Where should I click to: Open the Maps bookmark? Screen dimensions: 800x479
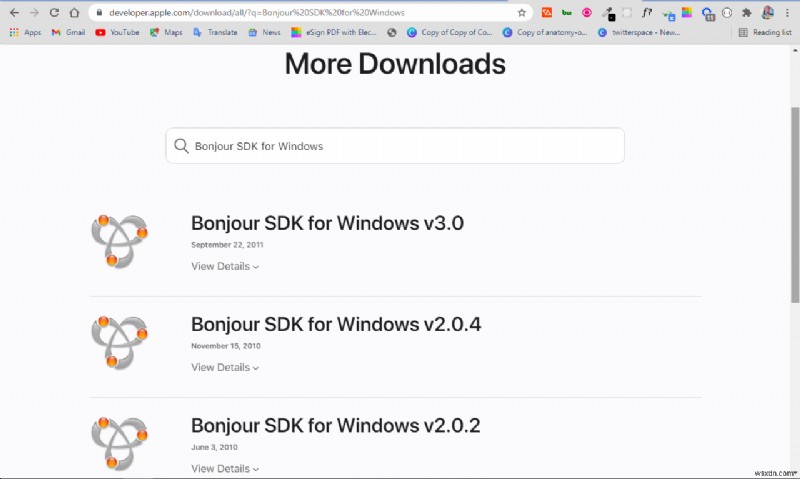click(x=166, y=32)
